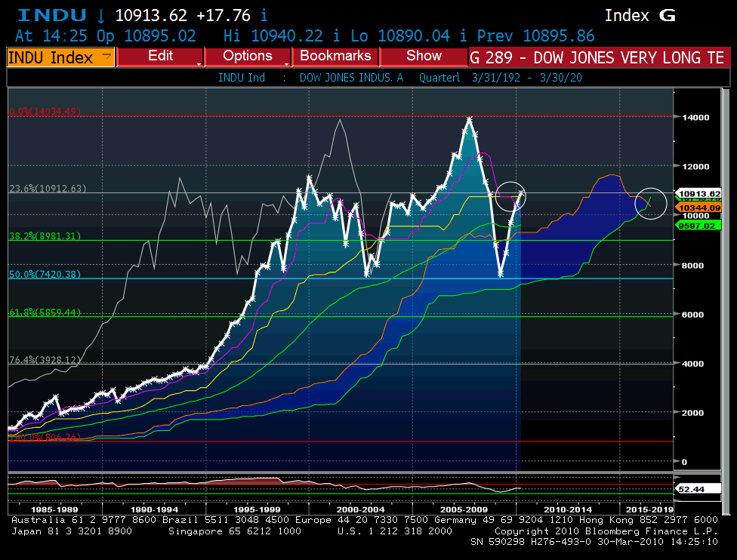Select G 289 Dow Jones chart title
The width and height of the screenshot is (737, 560).
tap(600, 57)
